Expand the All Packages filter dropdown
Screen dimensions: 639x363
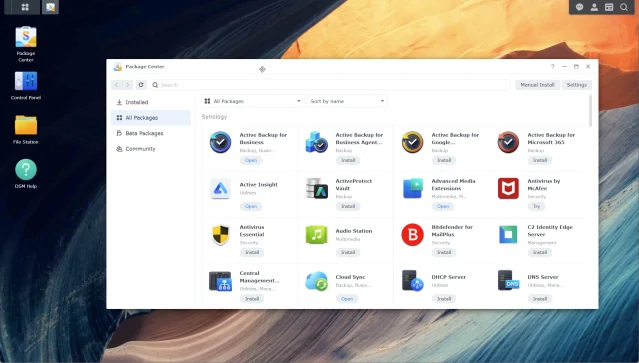(x=253, y=101)
